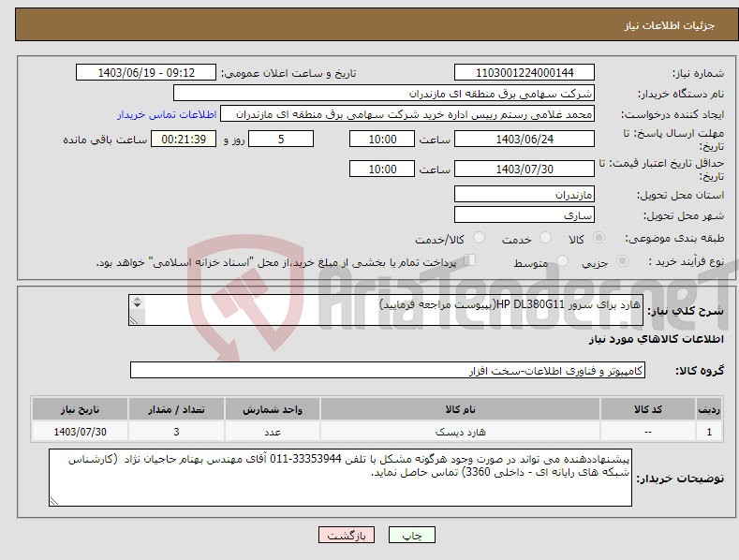Click the delivery city field ساری
Image resolution: width=739 pixels, height=560 pixels.
(x=525, y=214)
